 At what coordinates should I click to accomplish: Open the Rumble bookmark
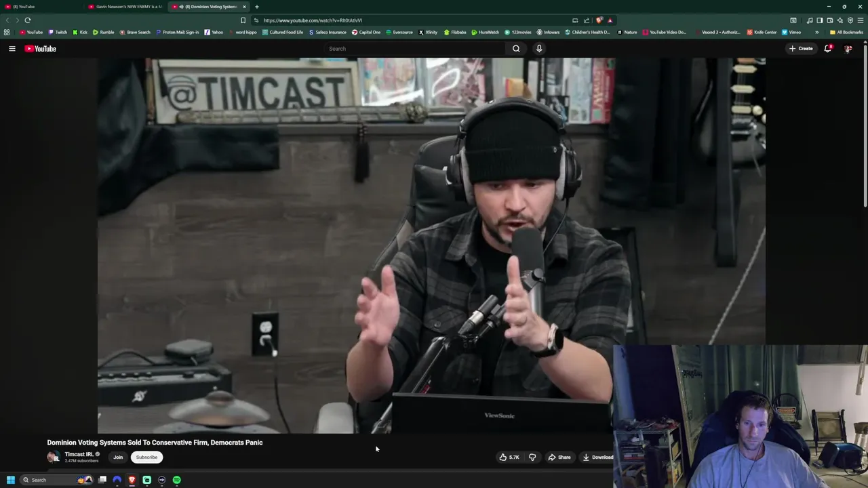click(104, 32)
